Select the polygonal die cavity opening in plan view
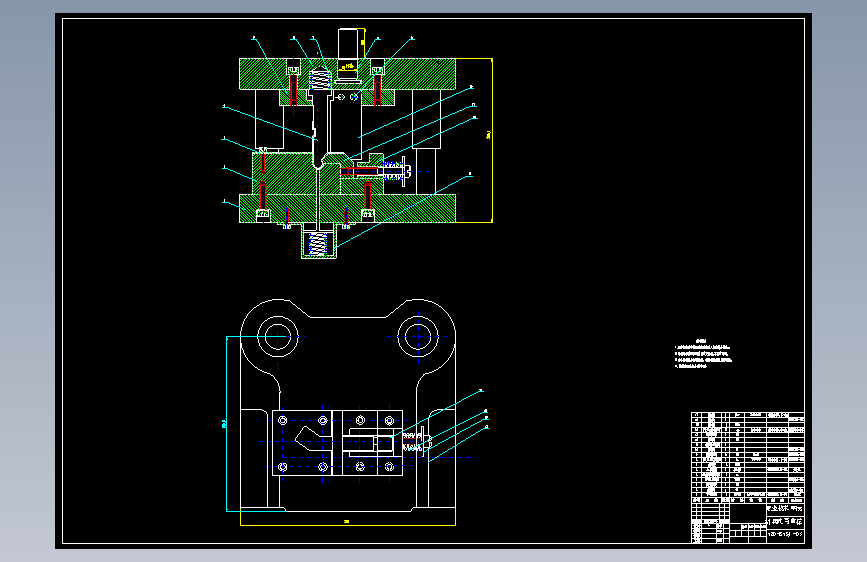Image resolution: width=867 pixels, height=562 pixels. click(x=312, y=439)
